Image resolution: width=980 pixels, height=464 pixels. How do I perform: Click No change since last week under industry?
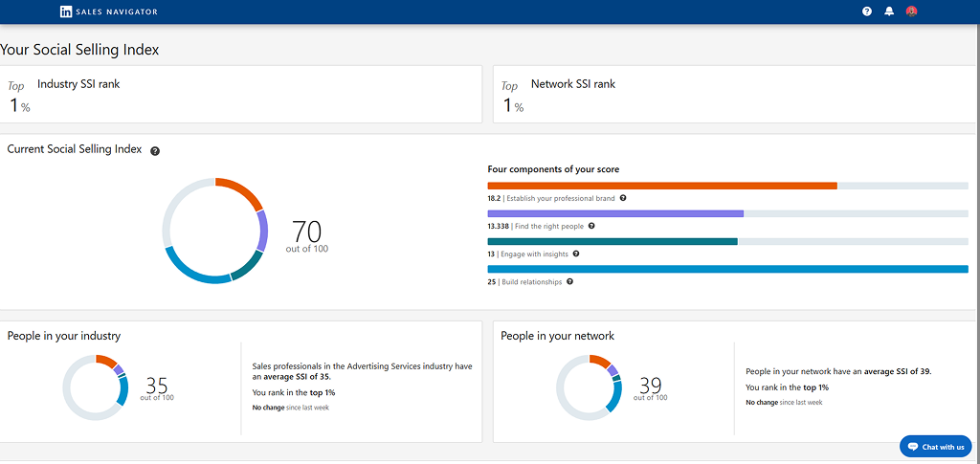tap(291, 408)
